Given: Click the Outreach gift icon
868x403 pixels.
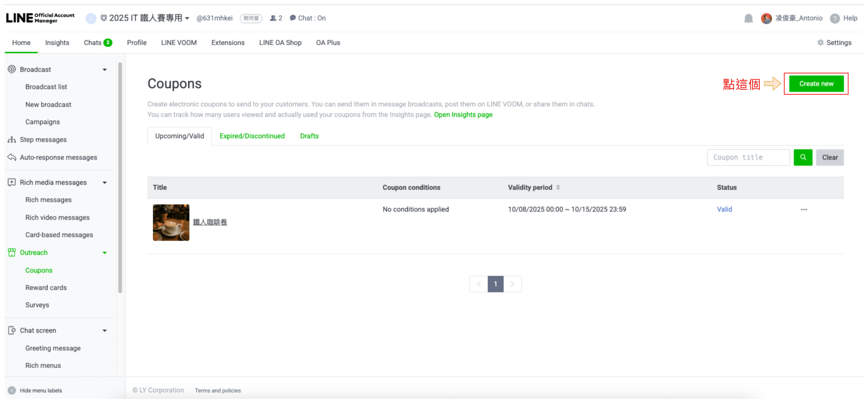Looking at the screenshot, I should click(x=11, y=252).
